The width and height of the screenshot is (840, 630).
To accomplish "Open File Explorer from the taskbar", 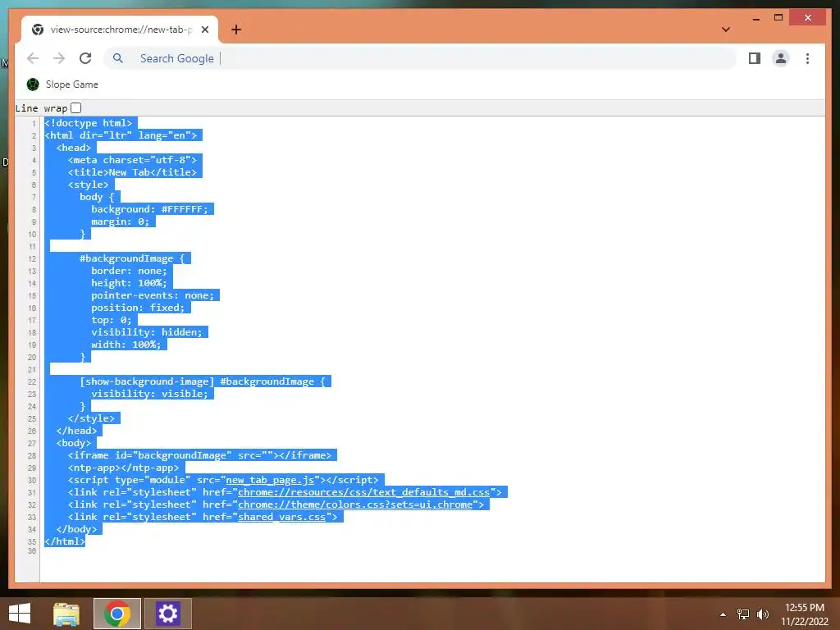I will tap(66, 614).
